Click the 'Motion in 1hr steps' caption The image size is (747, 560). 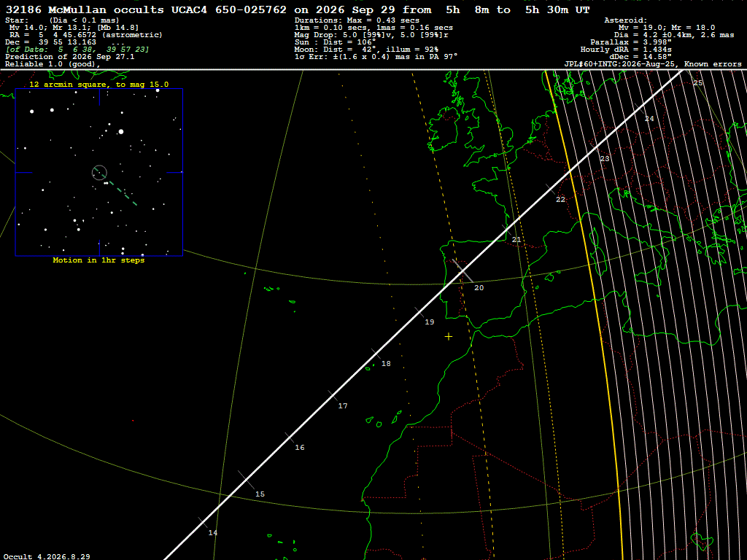tap(98, 260)
